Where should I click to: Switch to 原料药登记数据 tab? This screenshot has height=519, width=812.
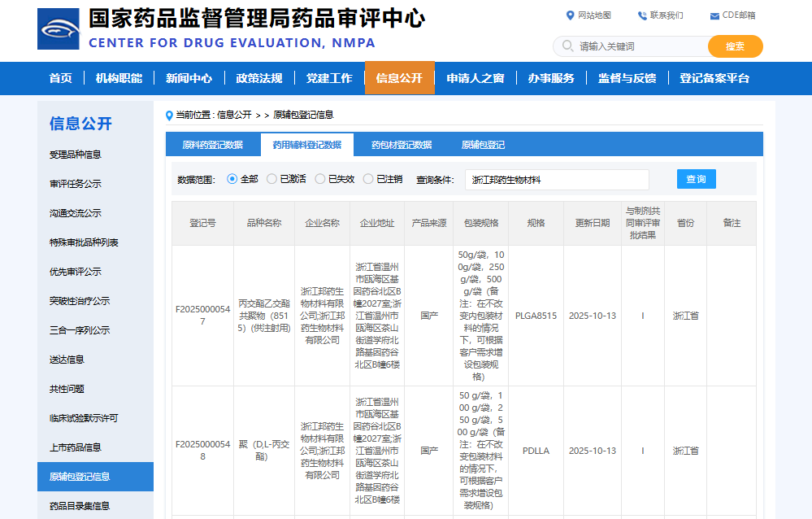click(212, 145)
